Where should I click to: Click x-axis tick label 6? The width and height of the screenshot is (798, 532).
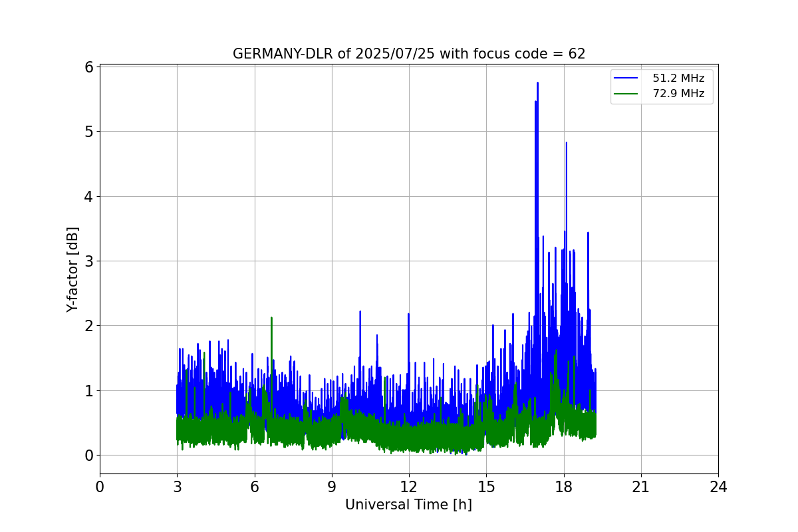click(x=254, y=487)
